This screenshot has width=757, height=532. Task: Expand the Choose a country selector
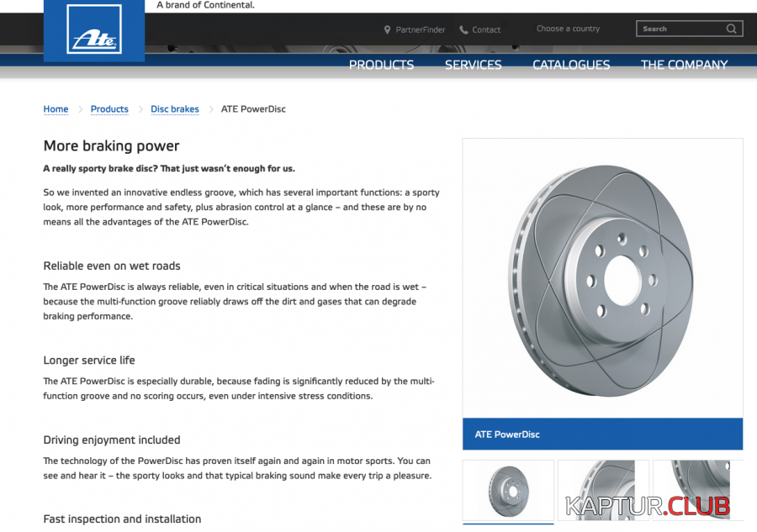coord(568,29)
